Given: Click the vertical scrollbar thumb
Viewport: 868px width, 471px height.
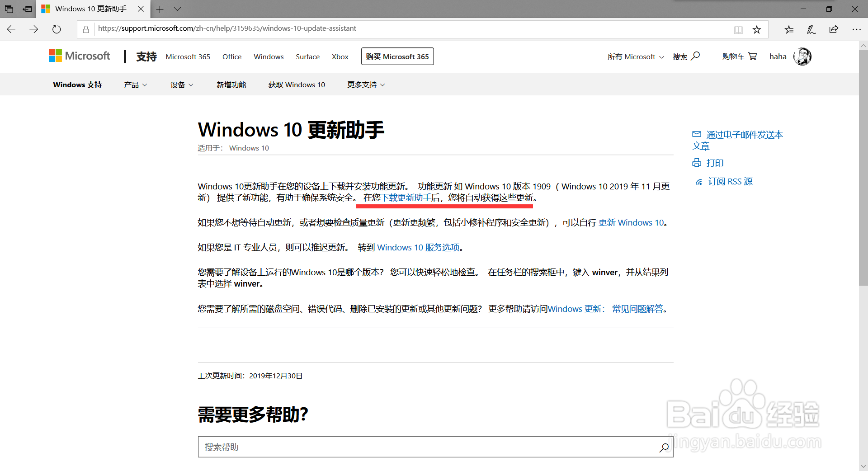Looking at the screenshot, I should [863, 168].
